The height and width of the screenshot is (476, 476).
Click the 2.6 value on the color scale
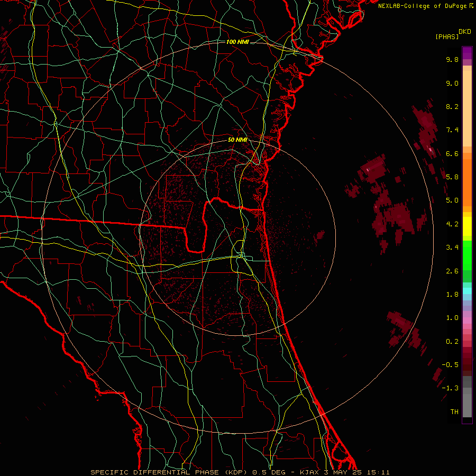(x=452, y=271)
